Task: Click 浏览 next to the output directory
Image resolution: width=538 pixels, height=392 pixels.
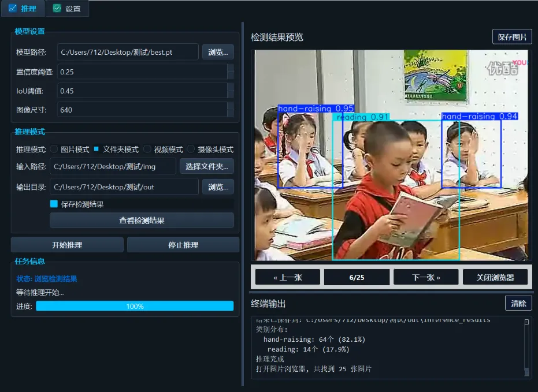Action: click(x=218, y=186)
